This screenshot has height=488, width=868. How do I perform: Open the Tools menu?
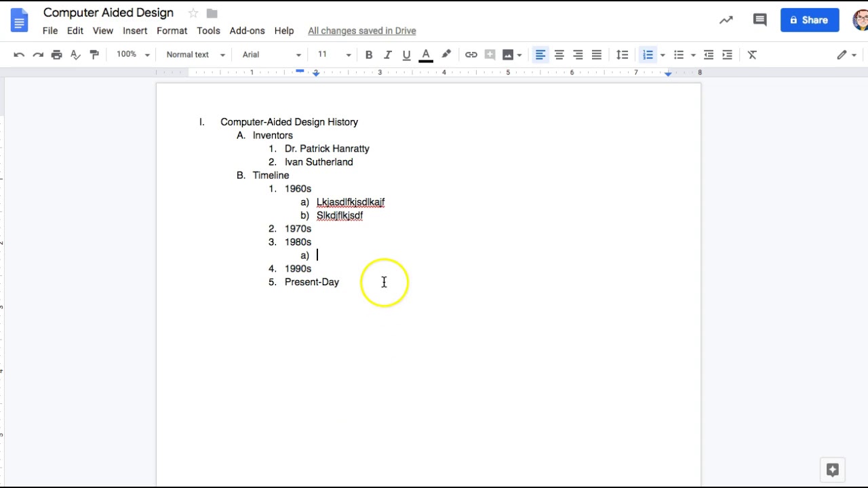208,30
